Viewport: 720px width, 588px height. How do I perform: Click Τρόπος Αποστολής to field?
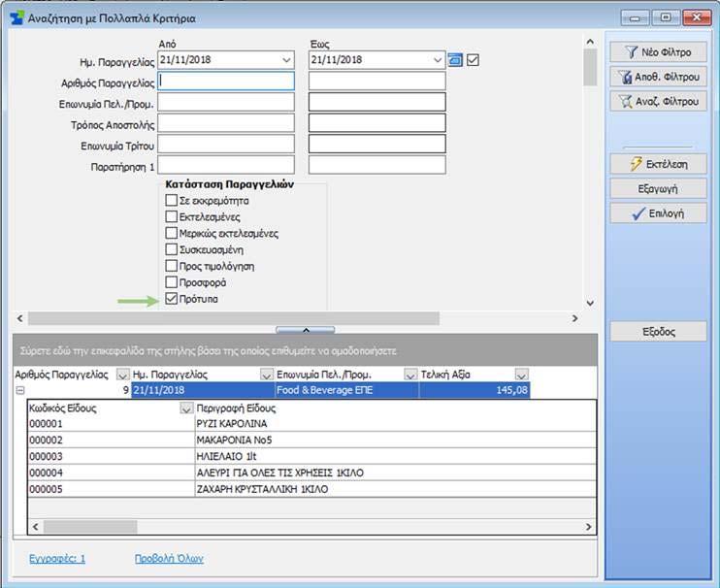377,123
